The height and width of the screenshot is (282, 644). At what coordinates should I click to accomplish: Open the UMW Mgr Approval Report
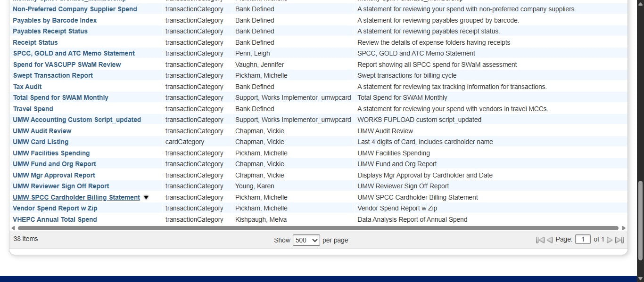(x=54, y=175)
